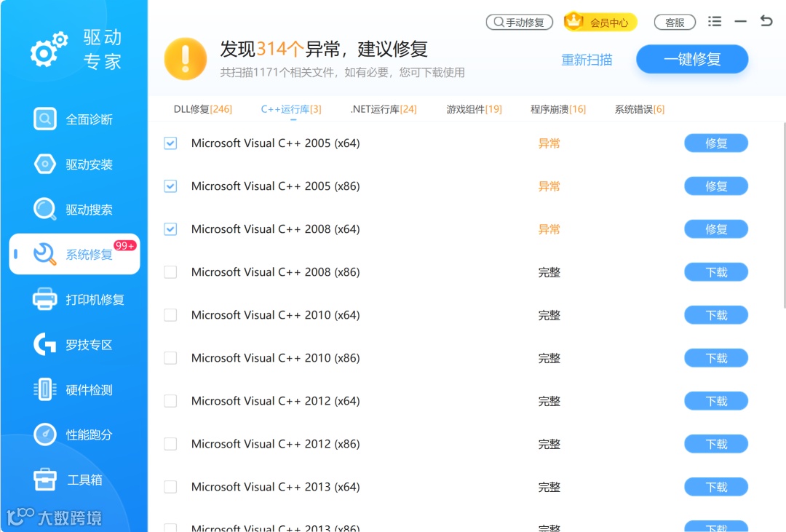Select 系统修复 system repair in sidebar
This screenshot has width=786, height=532.
pos(74,254)
